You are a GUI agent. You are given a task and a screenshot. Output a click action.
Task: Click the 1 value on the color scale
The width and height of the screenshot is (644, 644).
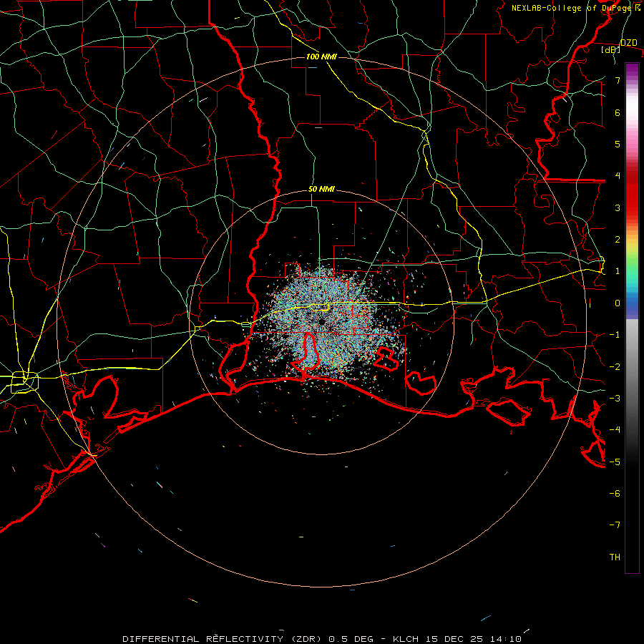pos(618,271)
